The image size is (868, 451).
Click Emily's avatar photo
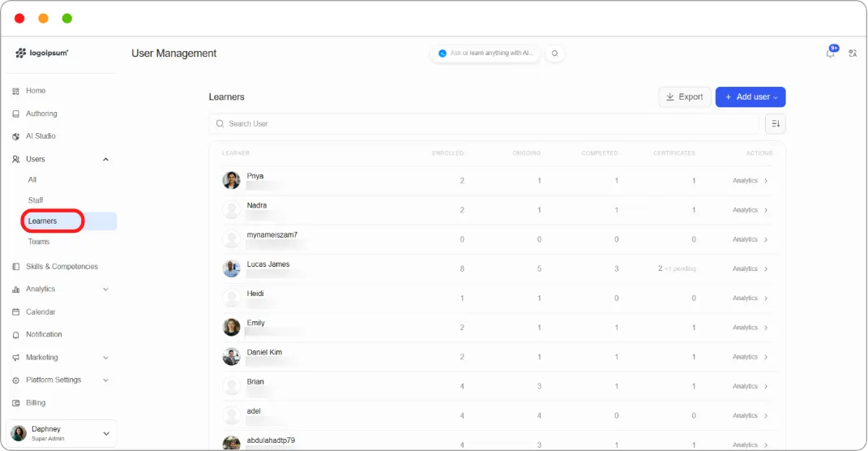(x=232, y=327)
